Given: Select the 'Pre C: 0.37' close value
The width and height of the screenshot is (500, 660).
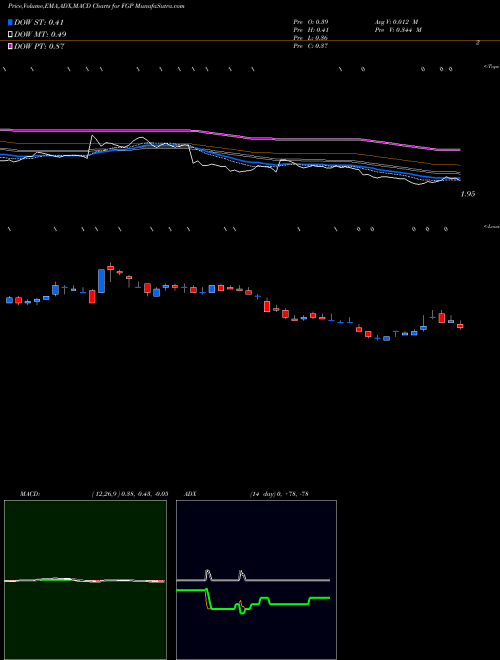Looking at the screenshot, I should tap(311, 46).
